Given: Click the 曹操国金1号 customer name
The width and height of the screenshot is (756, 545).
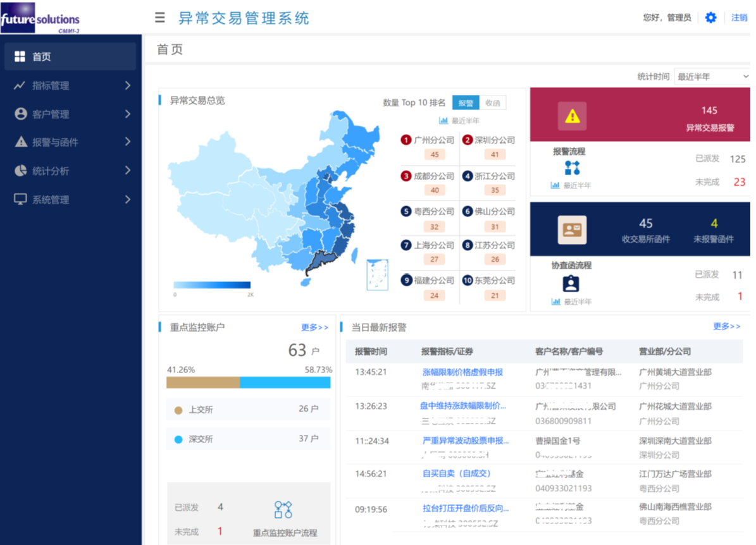Looking at the screenshot, I should [558, 441].
